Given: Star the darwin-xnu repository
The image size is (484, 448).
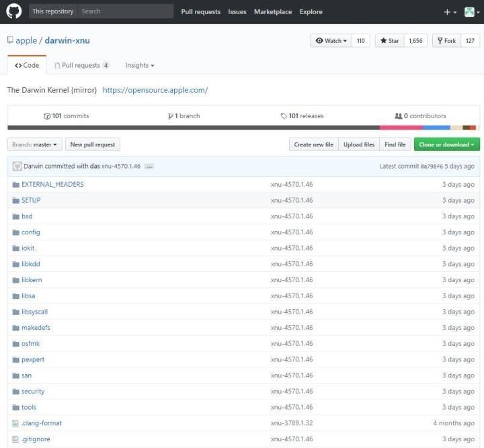Looking at the screenshot, I should (x=389, y=41).
